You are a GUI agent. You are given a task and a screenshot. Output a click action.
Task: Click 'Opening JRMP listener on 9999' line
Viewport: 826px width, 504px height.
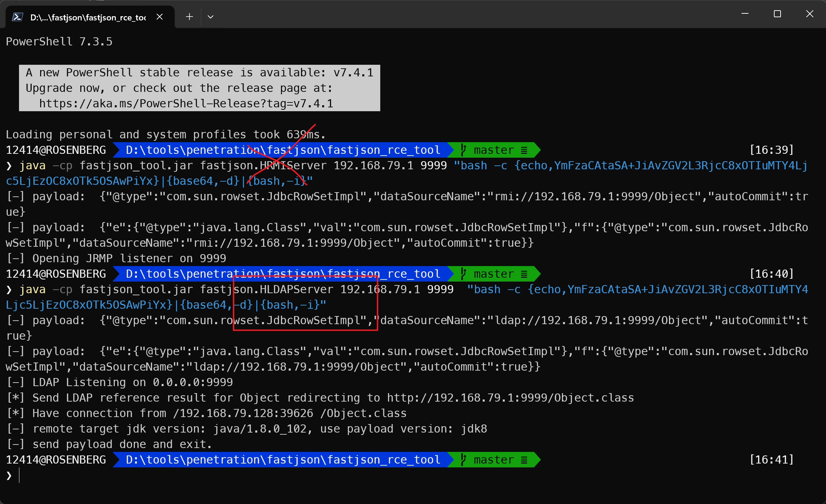tap(116, 258)
